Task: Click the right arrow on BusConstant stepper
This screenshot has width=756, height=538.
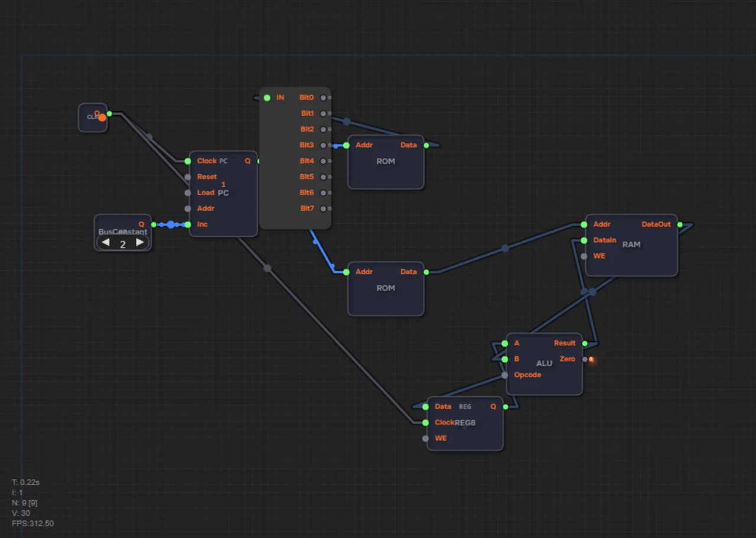Action: [x=140, y=242]
